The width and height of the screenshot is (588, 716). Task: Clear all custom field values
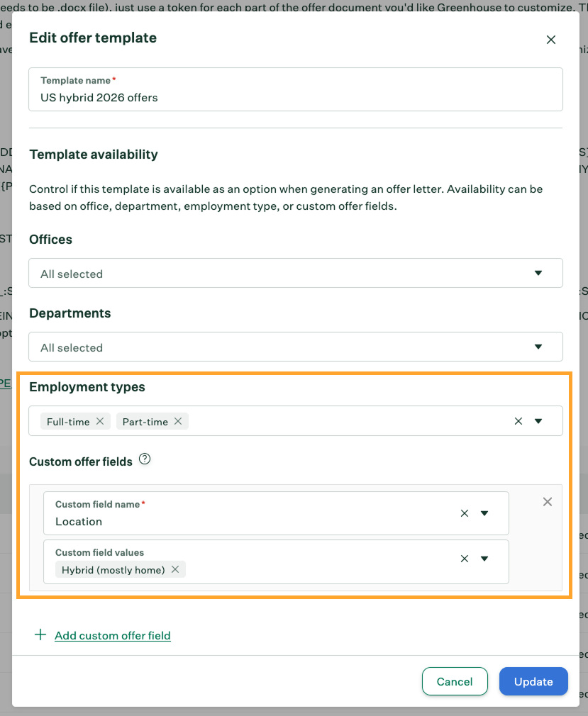465,559
